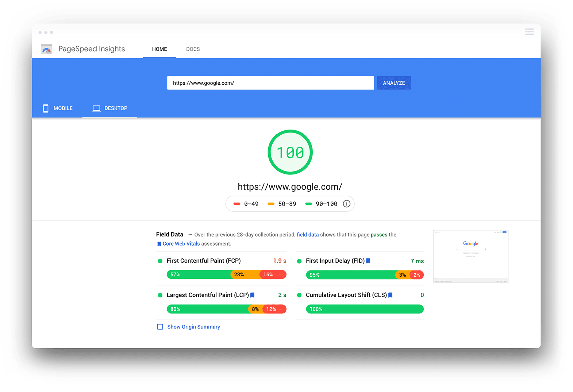Screen dimensions: 573x392
Task: Click the 'Cumulative Layout Shift (CLS)' label
Action: pos(346,295)
